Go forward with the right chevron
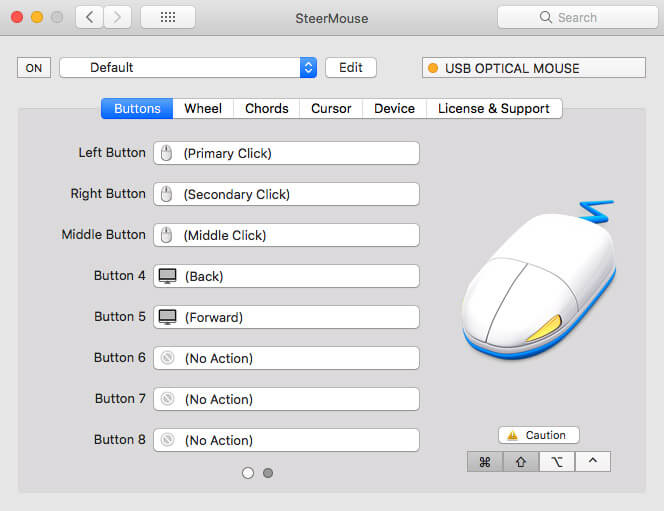The height and width of the screenshot is (511, 664). pos(117,17)
